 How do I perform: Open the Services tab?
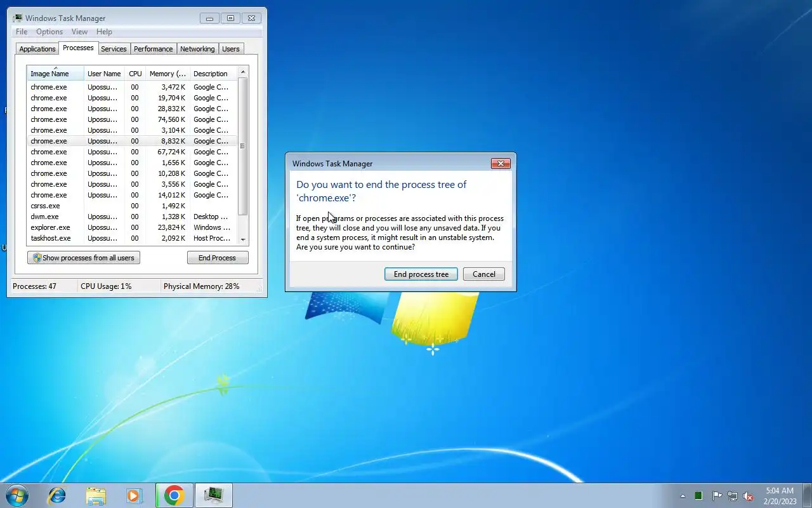(114, 49)
